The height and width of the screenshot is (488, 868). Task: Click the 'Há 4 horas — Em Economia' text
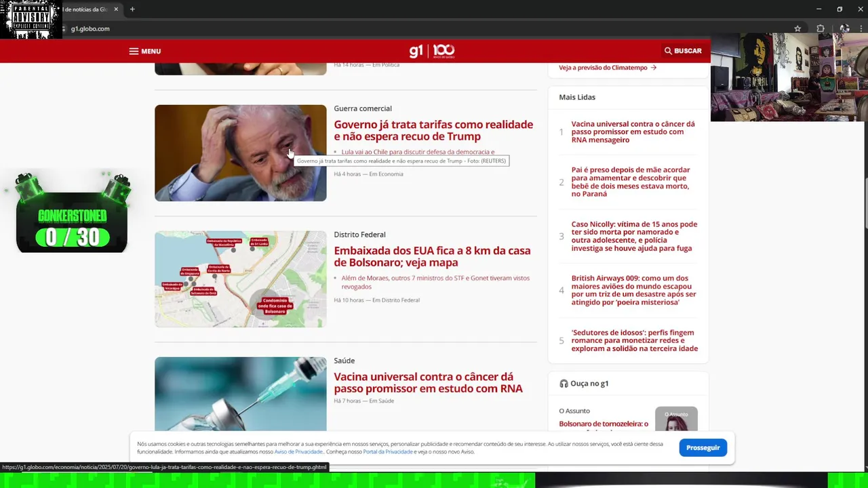(x=368, y=174)
